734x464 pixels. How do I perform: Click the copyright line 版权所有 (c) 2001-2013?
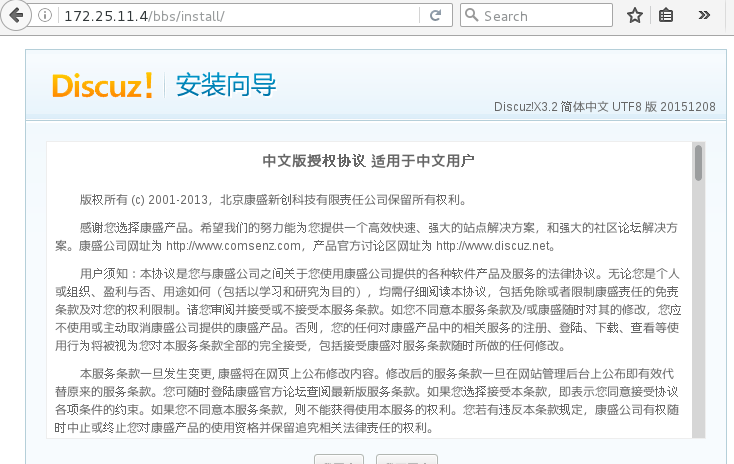pyautogui.click(x=144, y=200)
